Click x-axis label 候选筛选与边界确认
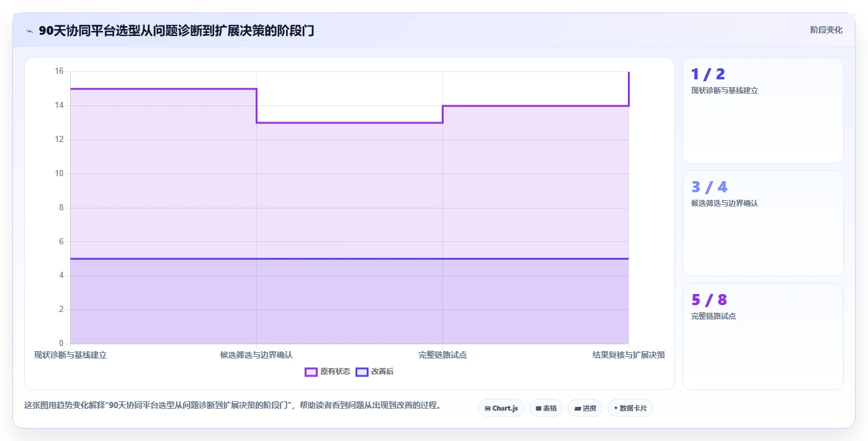The height and width of the screenshot is (441, 868). (x=256, y=355)
